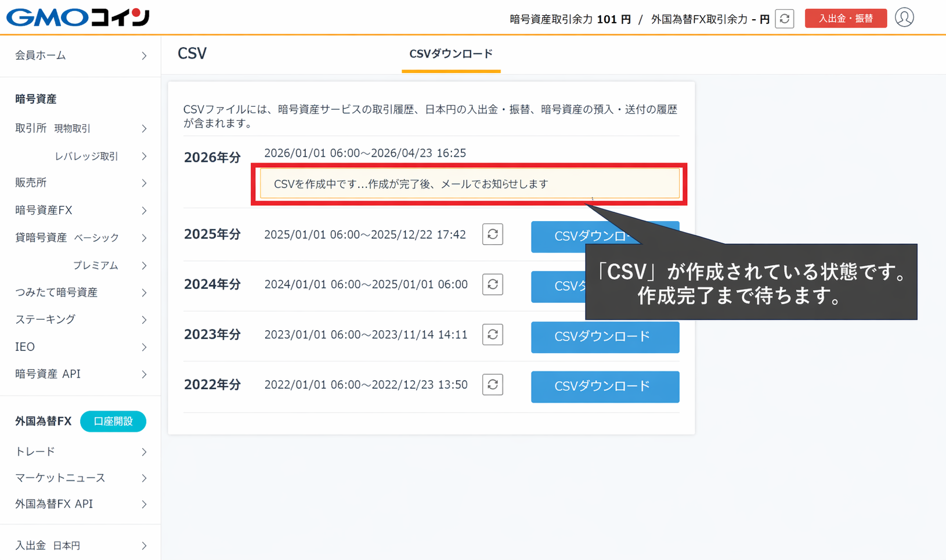Expand the プレミアム chevron
Image resolution: width=946 pixels, height=560 pixels.
[x=144, y=265]
